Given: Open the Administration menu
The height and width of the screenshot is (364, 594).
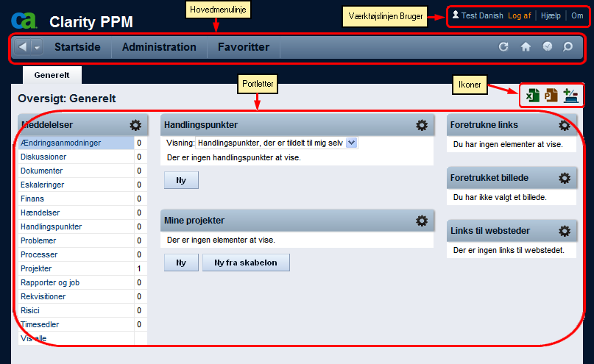Looking at the screenshot, I should (x=159, y=47).
